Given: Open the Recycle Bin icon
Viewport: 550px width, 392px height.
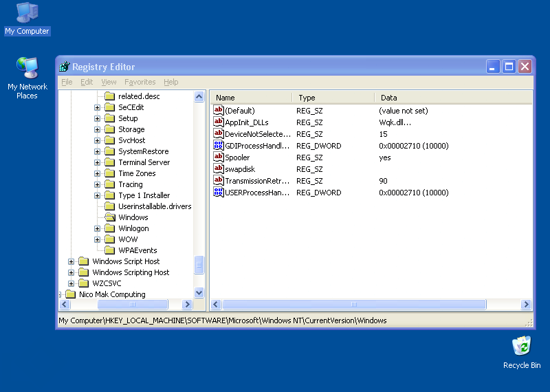Looking at the screenshot, I should pyautogui.click(x=522, y=352).
